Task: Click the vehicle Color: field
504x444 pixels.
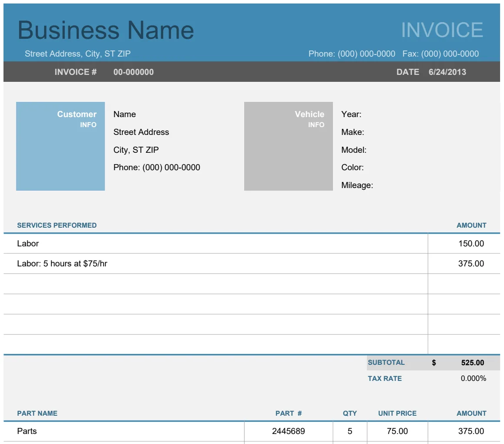Action: (x=353, y=168)
